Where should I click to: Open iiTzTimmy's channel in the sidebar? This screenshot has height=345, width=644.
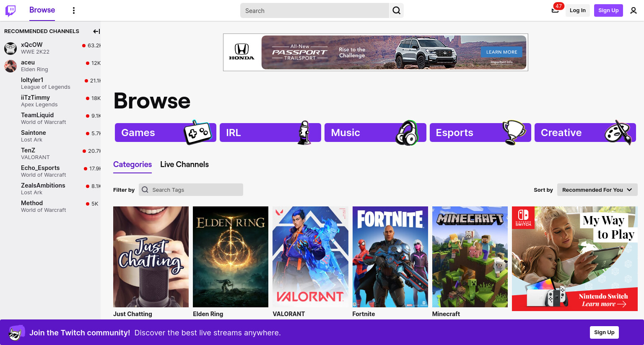coord(50,101)
